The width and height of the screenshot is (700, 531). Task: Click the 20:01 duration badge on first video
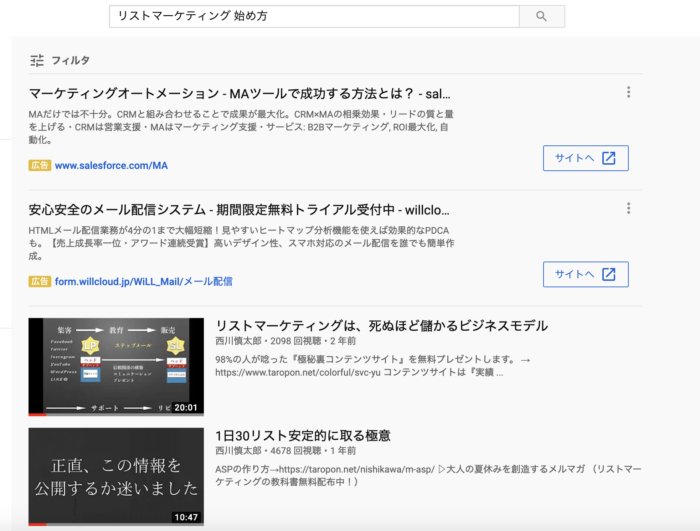coord(186,408)
